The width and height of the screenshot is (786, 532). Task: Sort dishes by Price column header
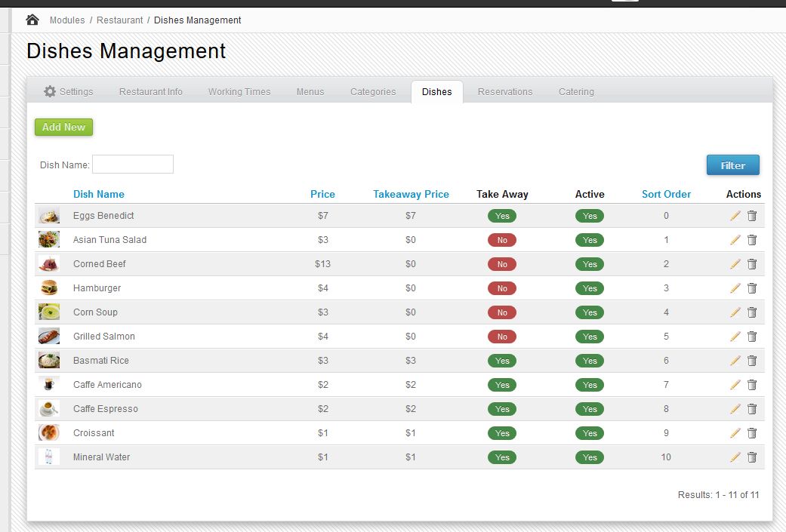tap(322, 194)
